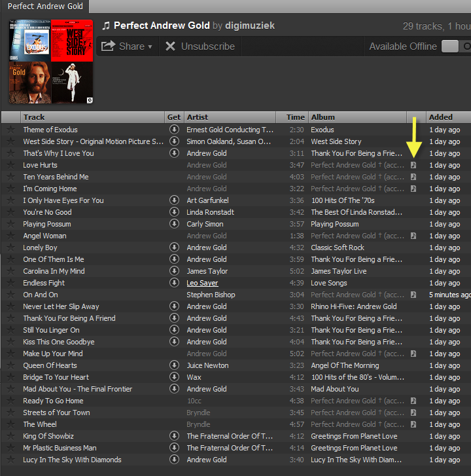Mark Endless Fight as starred
The height and width of the screenshot is (476, 471).
coord(11,283)
